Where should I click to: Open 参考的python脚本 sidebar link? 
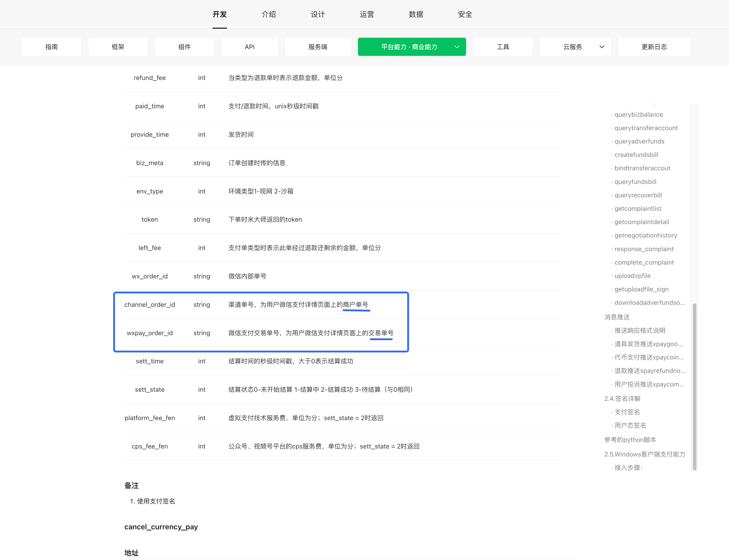[x=630, y=440]
